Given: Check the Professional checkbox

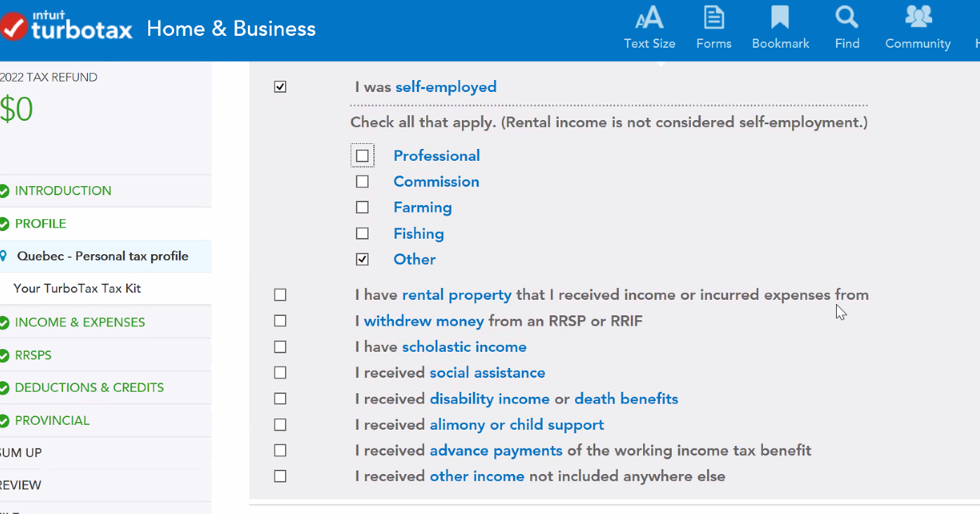Looking at the screenshot, I should click(x=362, y=156).
